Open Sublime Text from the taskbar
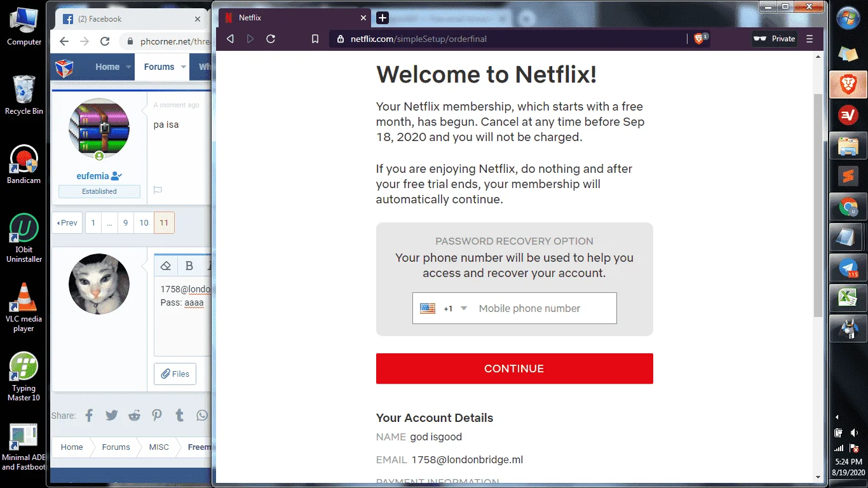868x488 pixels. click(848, 176)
